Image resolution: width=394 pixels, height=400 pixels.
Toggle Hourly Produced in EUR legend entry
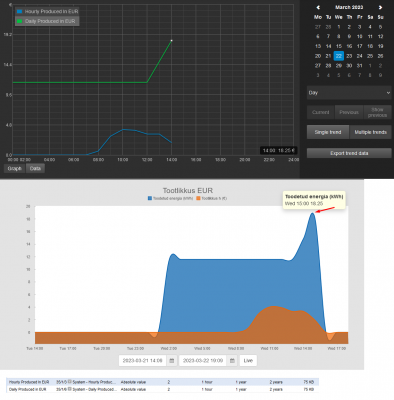[47, 11]
